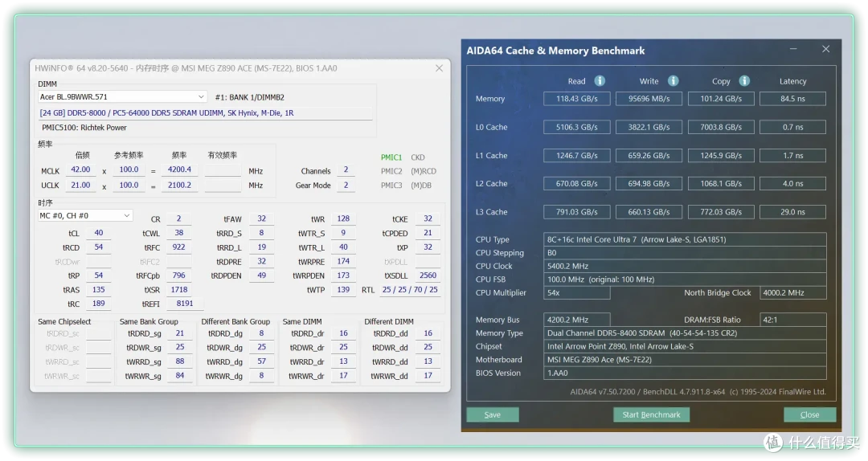This screenshot has width=868, height=461.
Task: Click the tRC timing value 189
Action: point(99,304)
